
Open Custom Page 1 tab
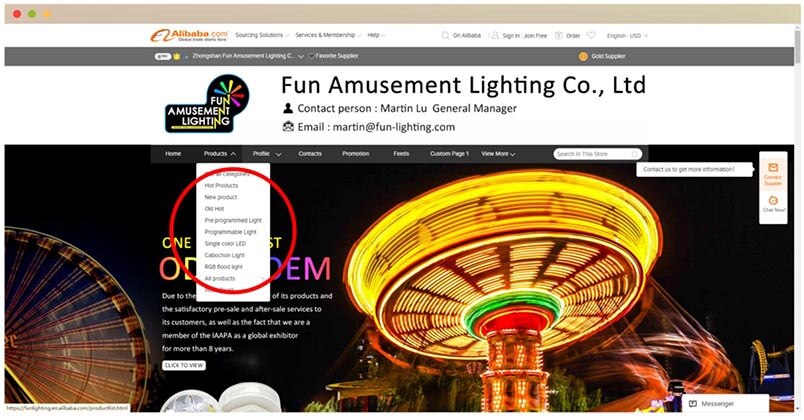[449, 154]
